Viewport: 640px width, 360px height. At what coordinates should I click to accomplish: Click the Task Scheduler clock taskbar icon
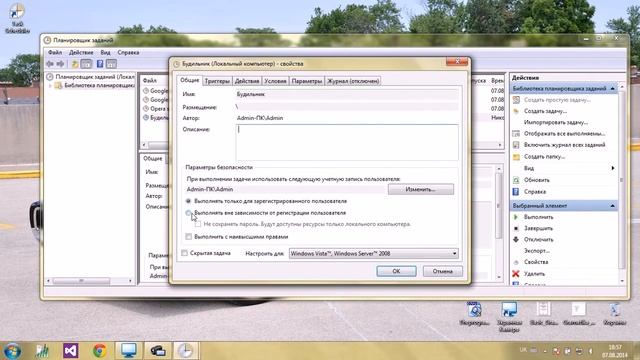tap(185, 351)
